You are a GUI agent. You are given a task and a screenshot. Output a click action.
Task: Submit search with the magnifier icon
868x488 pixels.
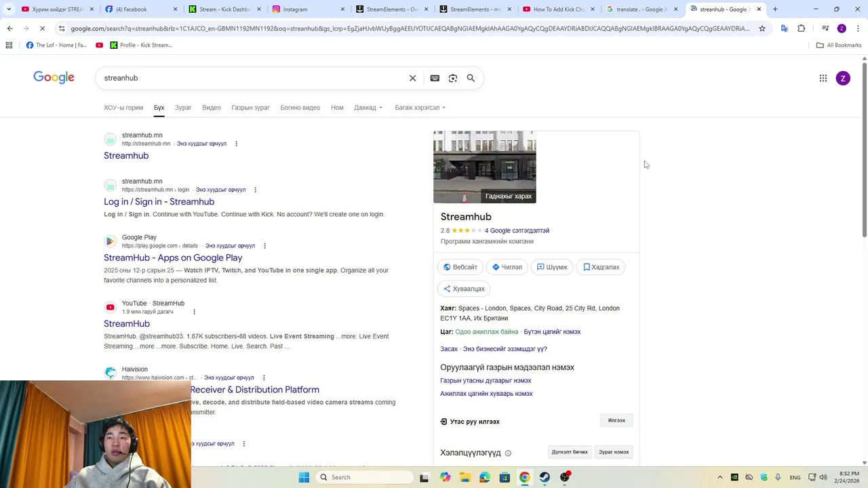click(471, 78)
